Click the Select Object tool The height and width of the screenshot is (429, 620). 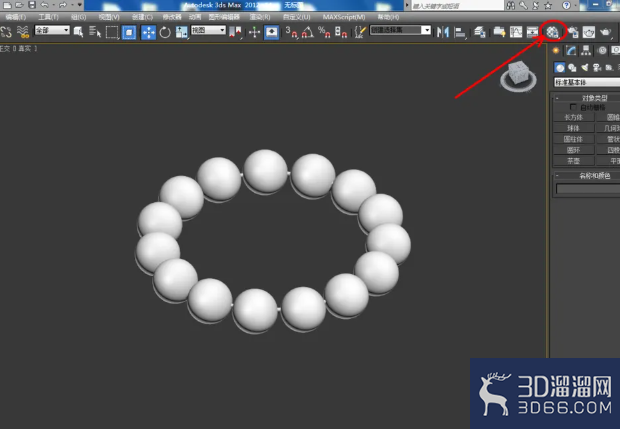[78, 32]
